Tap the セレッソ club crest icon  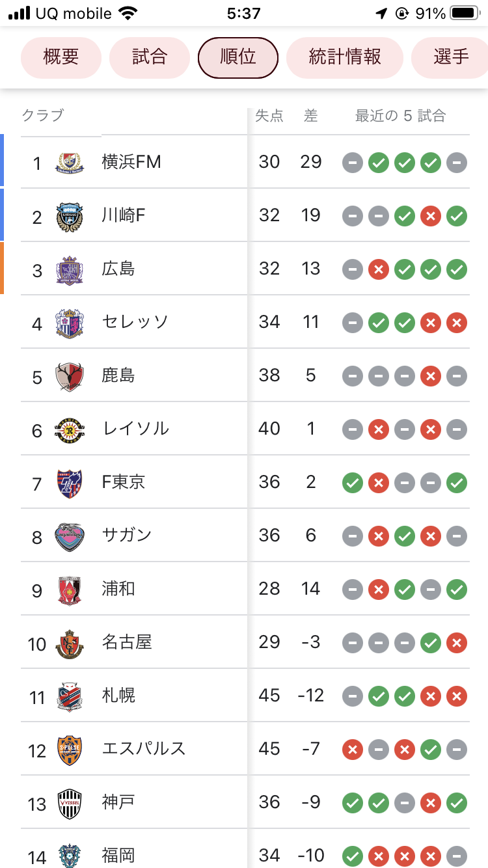(69, 323)
